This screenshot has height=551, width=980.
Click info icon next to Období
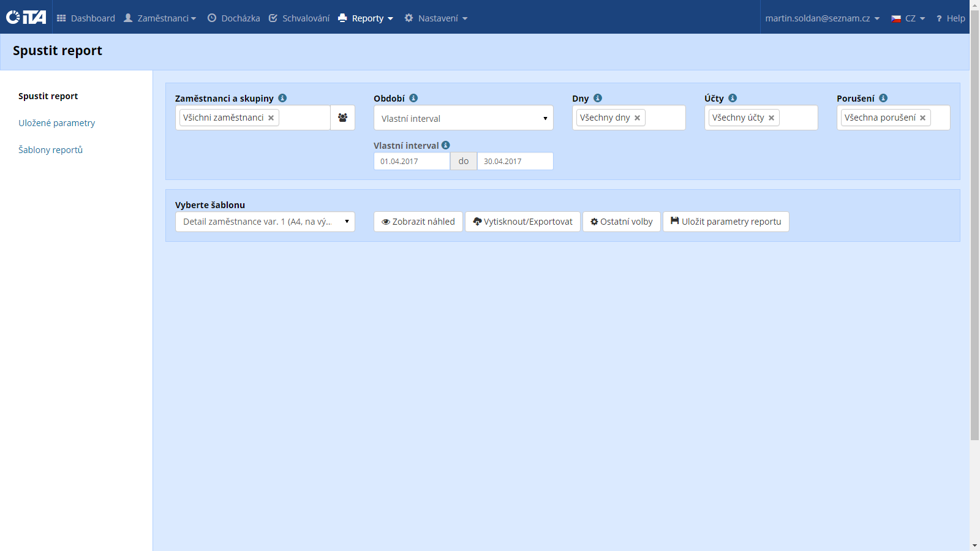tap(413, 98)
